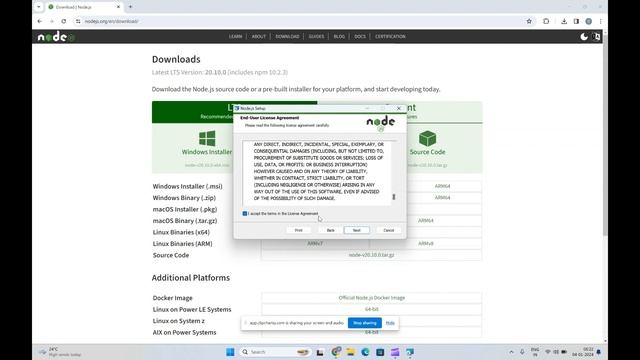Screen dimensions: 640x360
Task: Open the LEARN menu item
Action: tap(236, 36)
